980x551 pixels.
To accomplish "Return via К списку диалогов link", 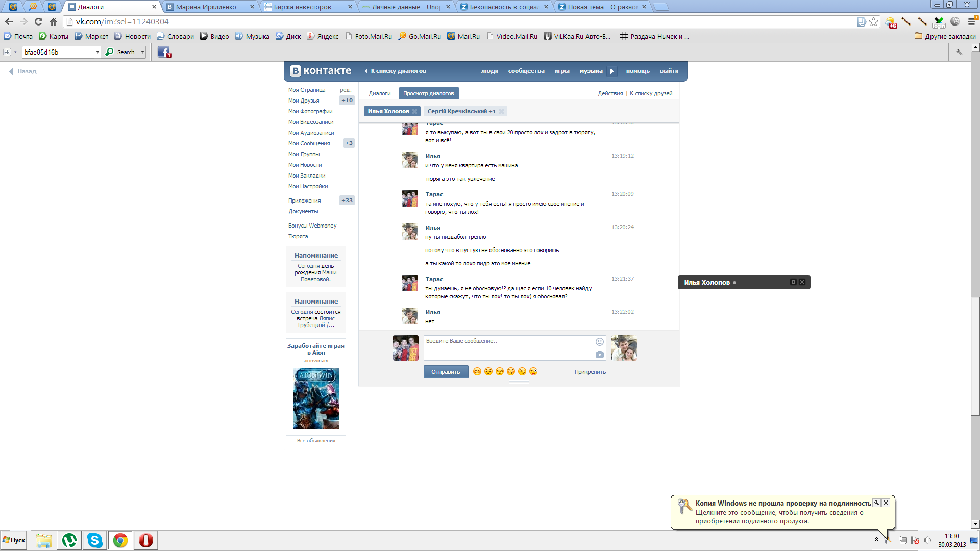I will click(x=396, y=71).
